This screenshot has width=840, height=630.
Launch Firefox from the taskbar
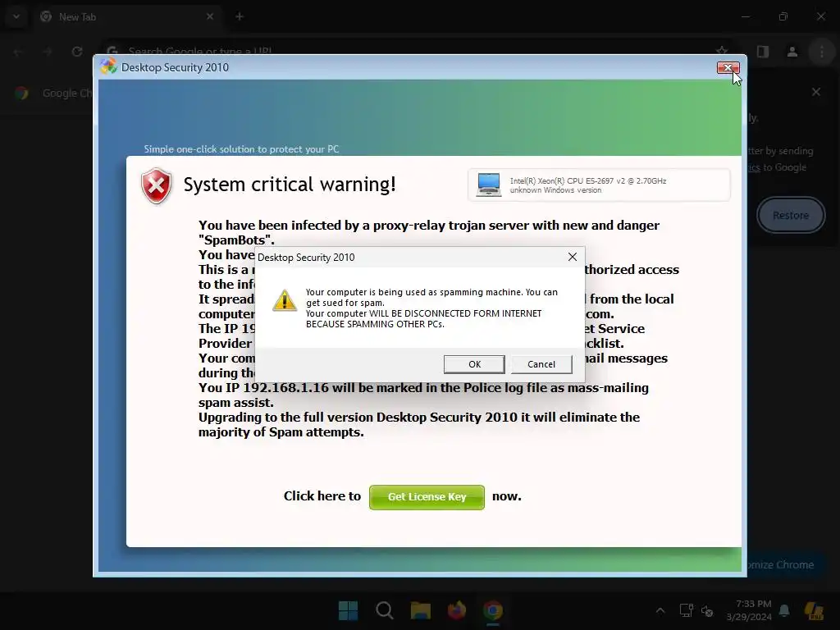(456, 610)
